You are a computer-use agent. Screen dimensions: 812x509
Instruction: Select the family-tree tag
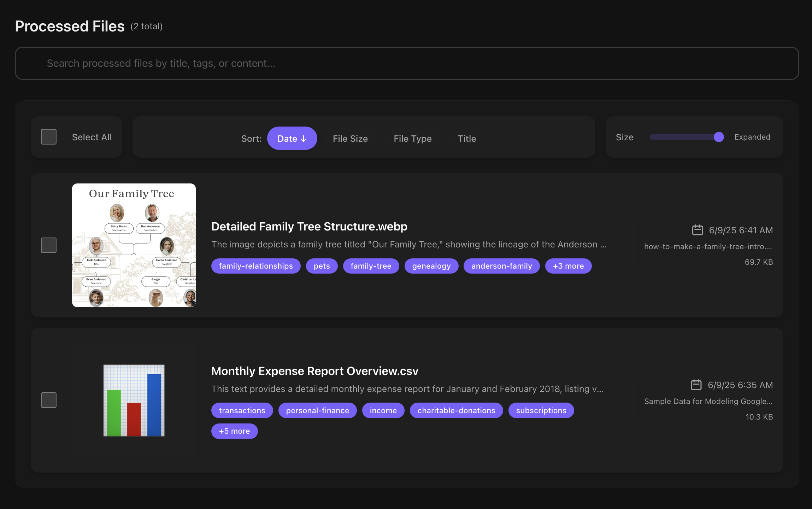(x=371, y=266)
